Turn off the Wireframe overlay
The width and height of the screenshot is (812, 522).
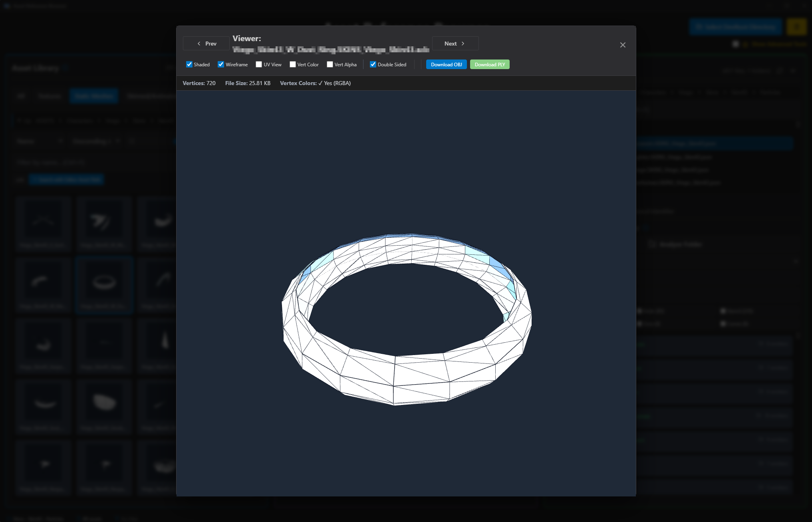[x=221, y=64]
